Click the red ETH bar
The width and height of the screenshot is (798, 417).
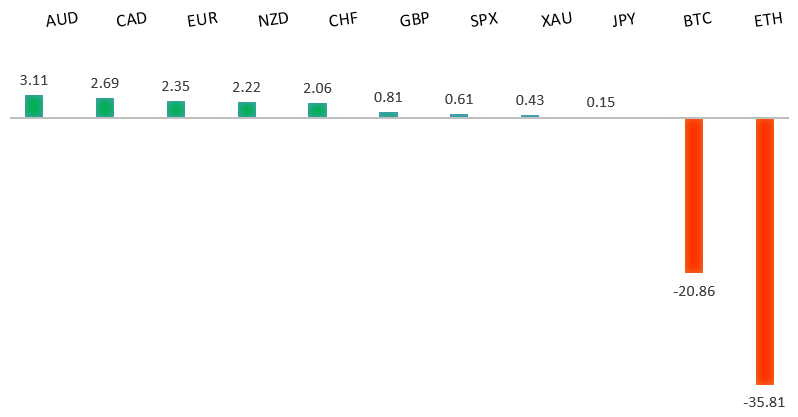point(765,251)
